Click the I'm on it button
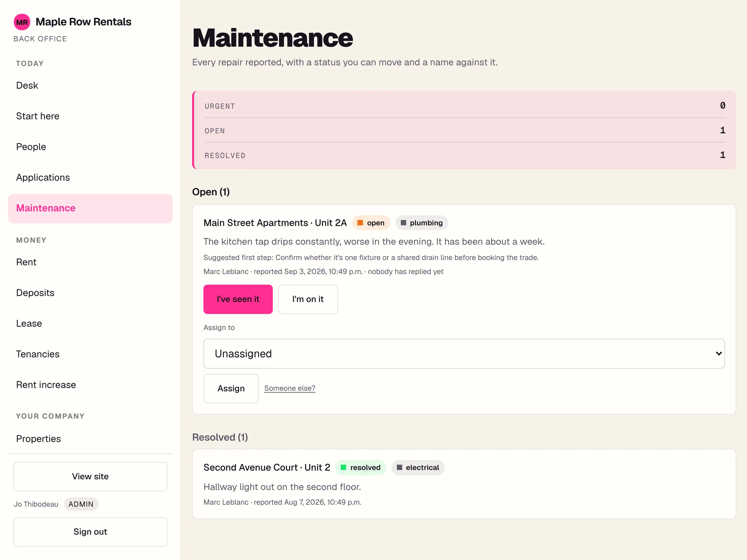Image resolution: width=747 pixels, height=560 pixels. pos(308,299)
